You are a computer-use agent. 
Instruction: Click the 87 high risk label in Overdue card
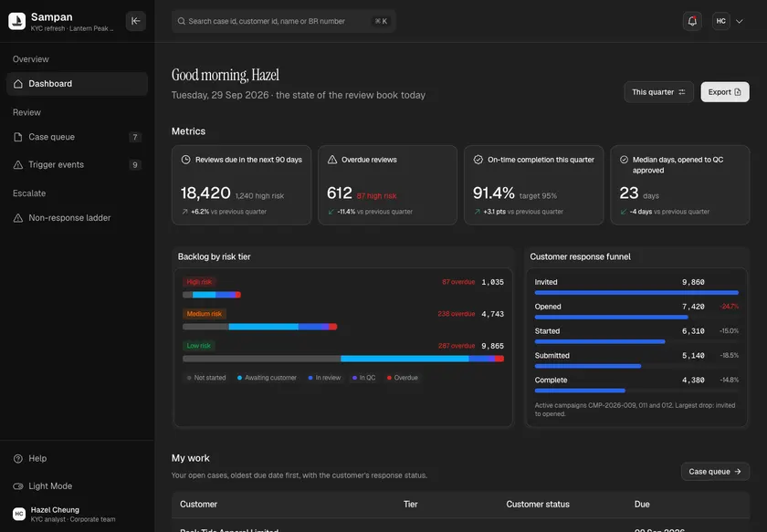(376, 195)
